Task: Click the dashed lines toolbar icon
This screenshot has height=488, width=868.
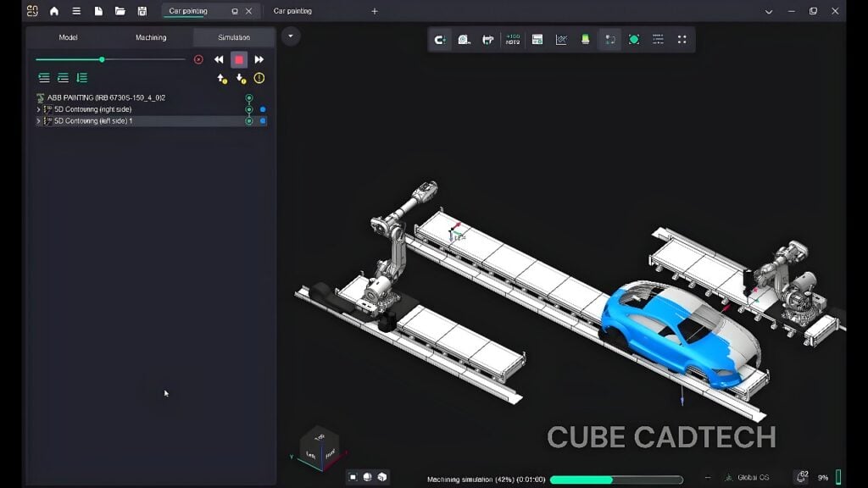Action: pos(658,40)
